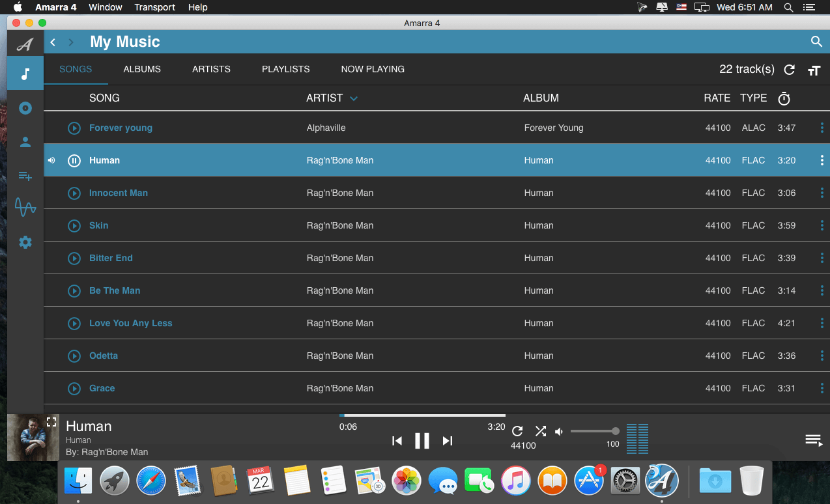Open the music note library sidebar icon
The image size is (830, 504).
pyautogui.click(x=25, y=74)
